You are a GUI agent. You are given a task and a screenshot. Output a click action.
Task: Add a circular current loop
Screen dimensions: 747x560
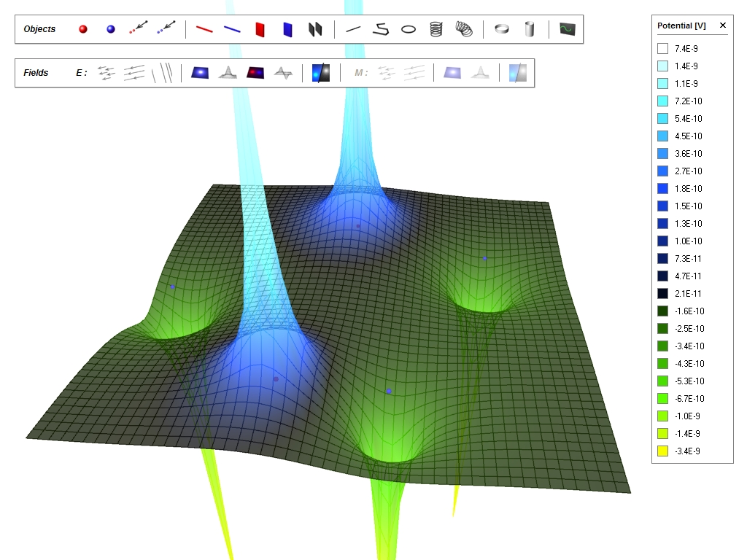click(x=409, y=29)
